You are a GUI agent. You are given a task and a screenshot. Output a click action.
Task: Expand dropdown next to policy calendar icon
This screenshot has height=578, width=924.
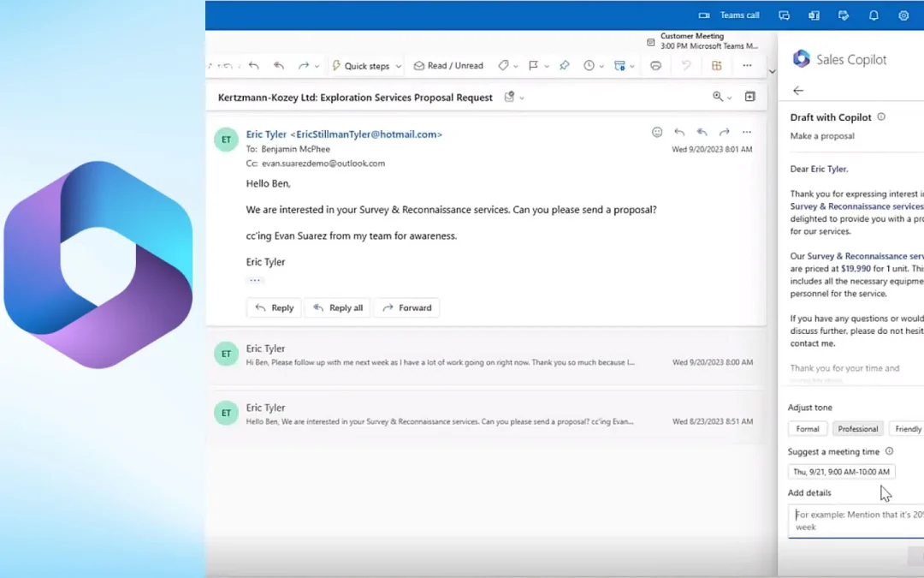[632, 66]
